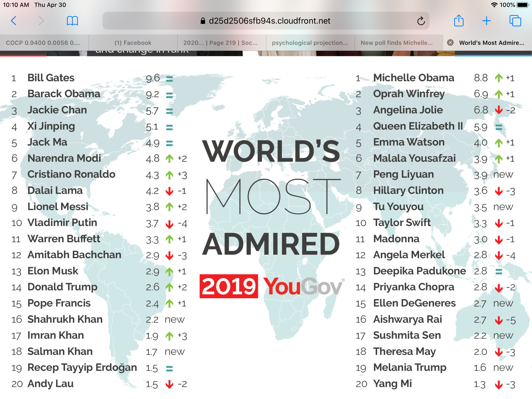Reload the page with refresh icon

421,21
